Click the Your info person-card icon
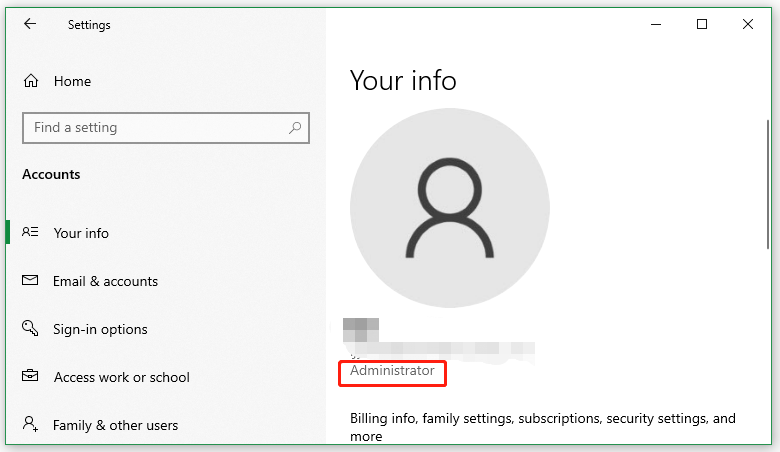Viewport: 780px width, 452px height. click(x=31, y=233)
